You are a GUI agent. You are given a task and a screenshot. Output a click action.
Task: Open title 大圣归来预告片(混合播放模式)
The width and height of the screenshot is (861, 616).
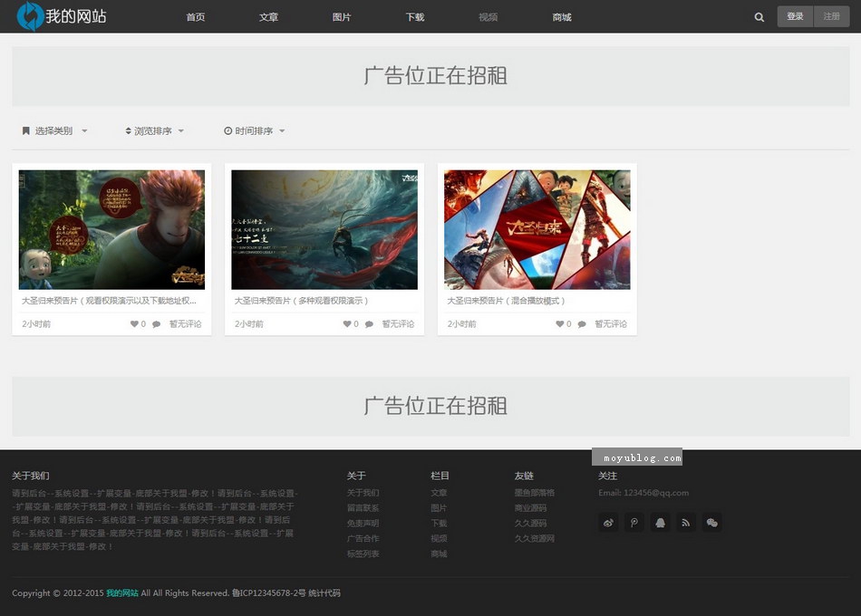tap(506, 301)
